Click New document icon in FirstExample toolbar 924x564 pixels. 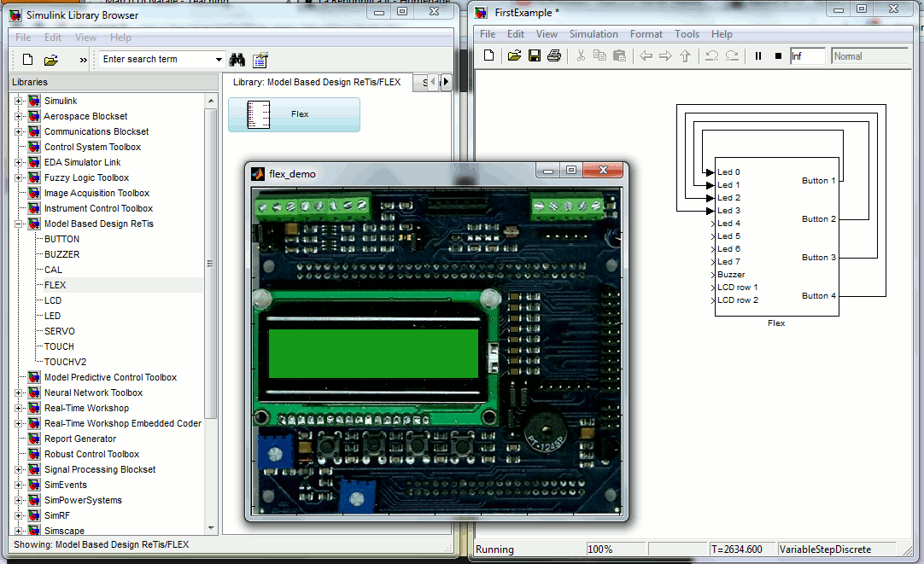pos(488,56)
